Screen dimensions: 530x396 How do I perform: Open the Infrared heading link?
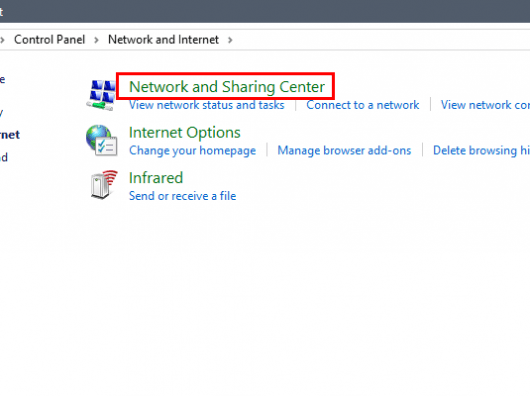(156, 178)
